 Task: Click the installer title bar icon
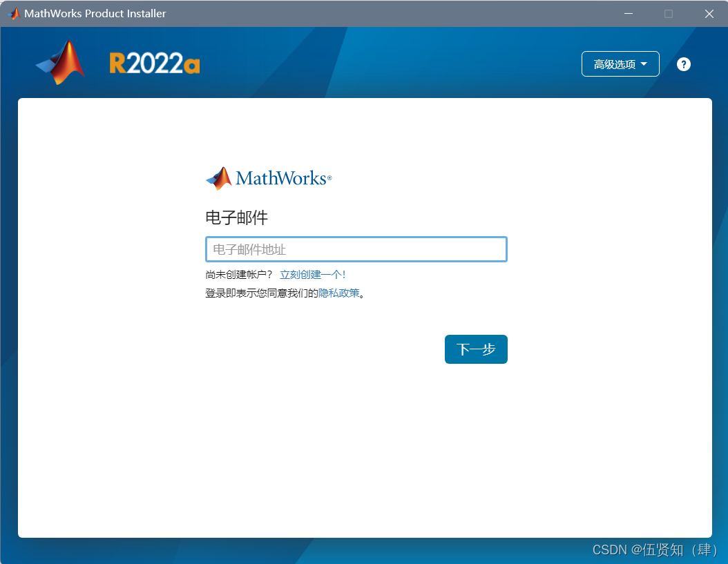coord(15,14)
